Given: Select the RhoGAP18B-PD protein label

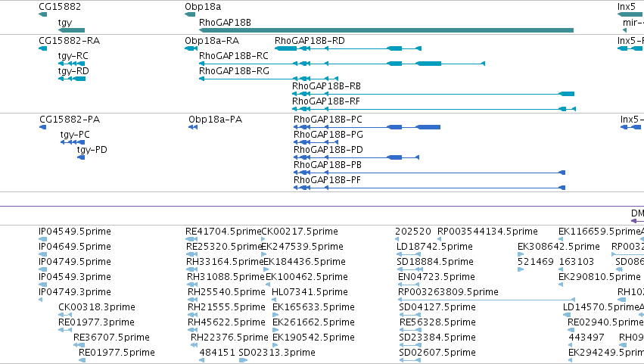Looking at the screenshot, I should 328,150.
